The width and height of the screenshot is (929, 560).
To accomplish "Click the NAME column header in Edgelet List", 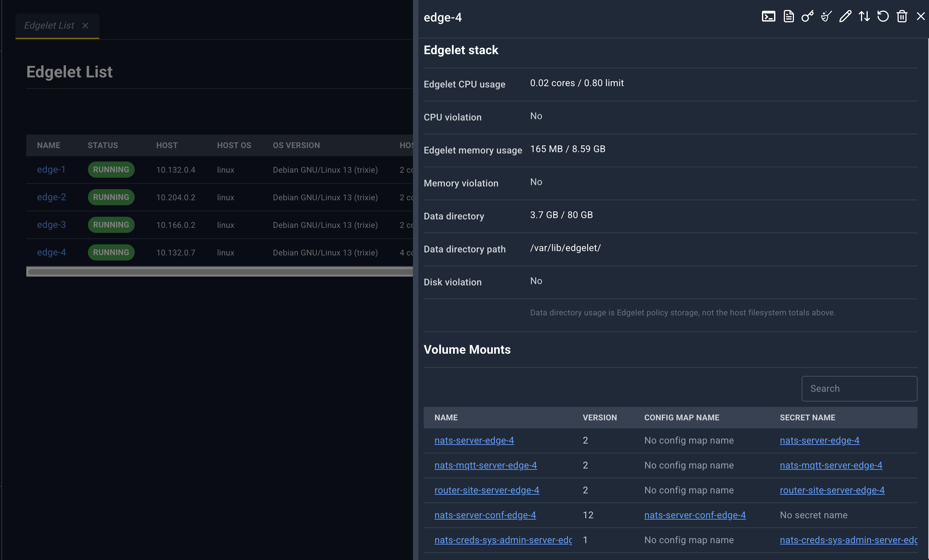I will [x=49, y=145].
